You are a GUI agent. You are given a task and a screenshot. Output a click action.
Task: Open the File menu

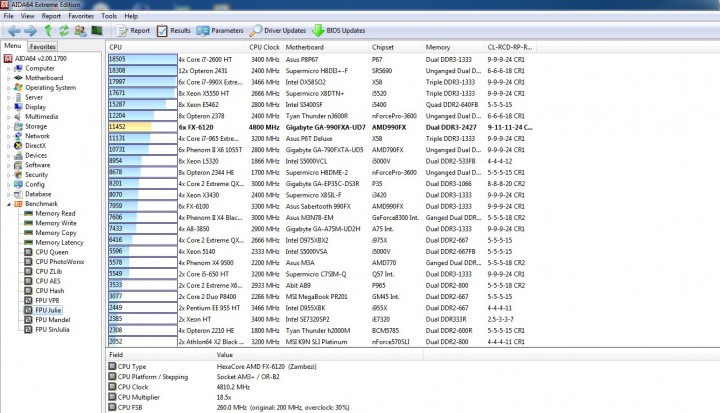click(9, 16)
